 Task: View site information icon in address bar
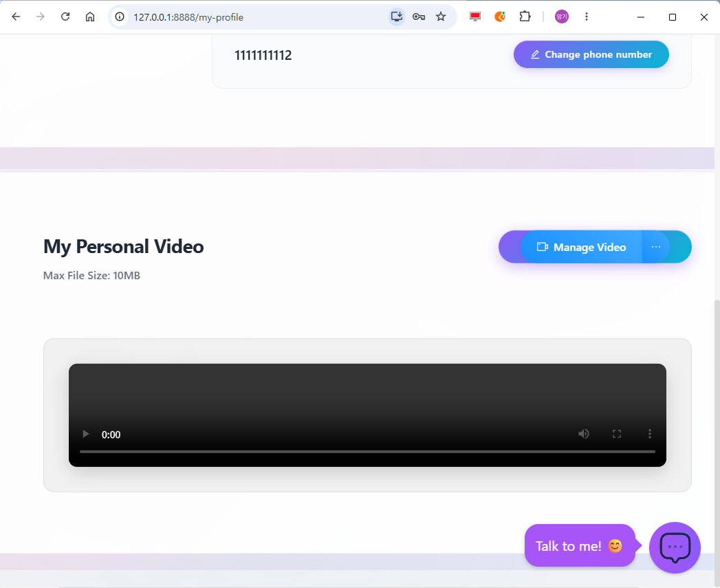(120, 17)
